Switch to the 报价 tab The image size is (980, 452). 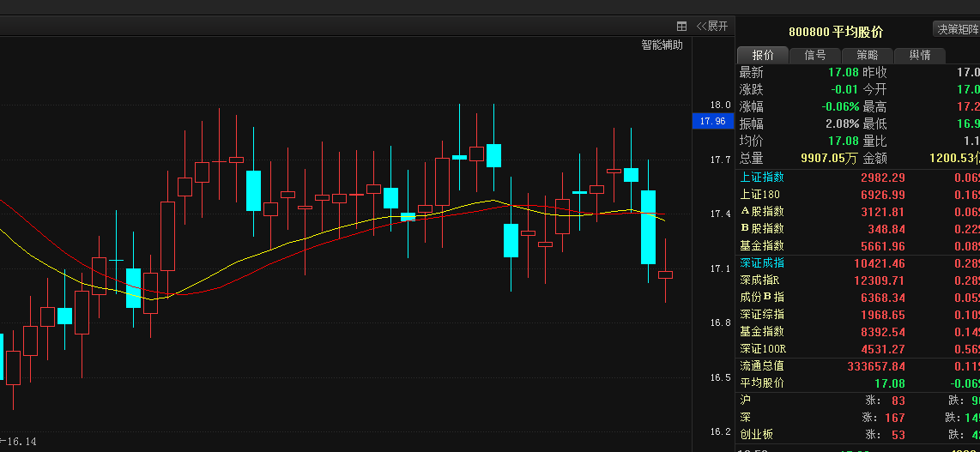763,55
